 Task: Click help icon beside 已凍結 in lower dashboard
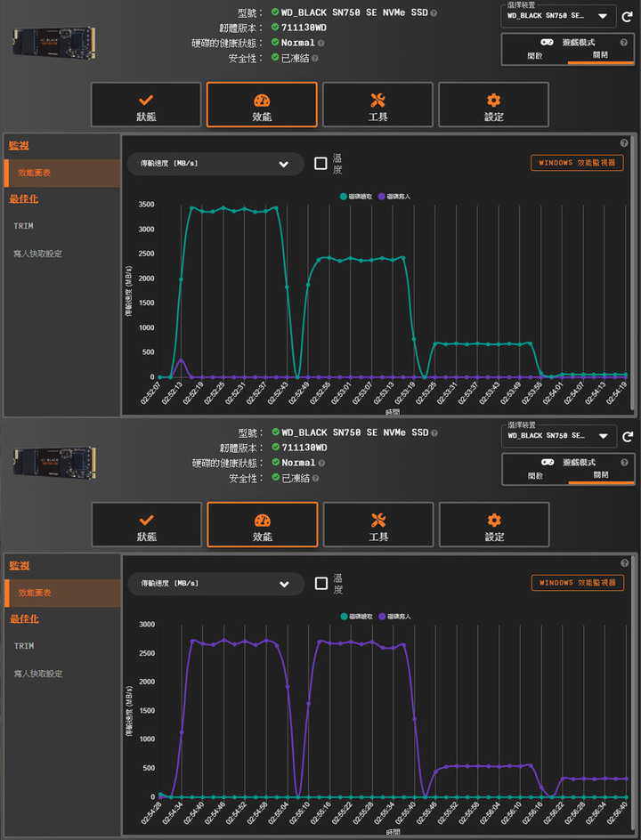coord(315,479)
